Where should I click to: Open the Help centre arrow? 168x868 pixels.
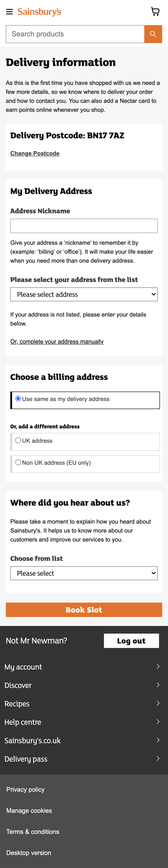84,722
